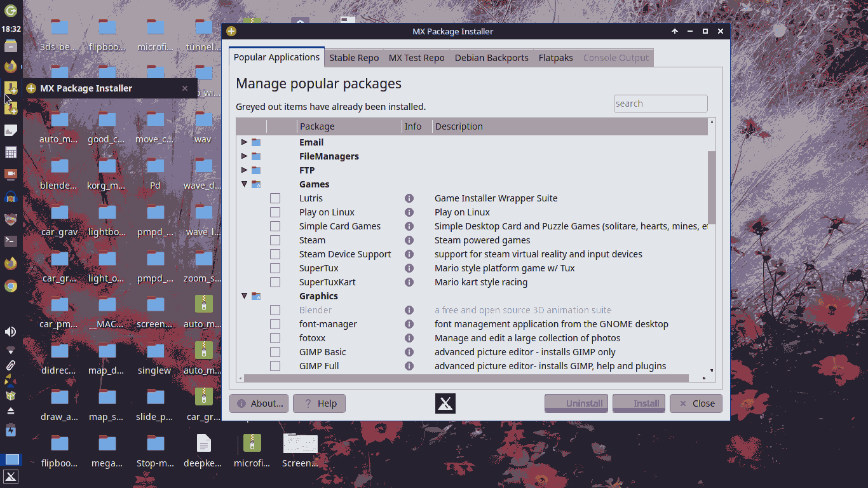The width and height of the screenshot is (868, 488).
Task: Click MX logo in installer footer
Action: click(x=445, y=403)
